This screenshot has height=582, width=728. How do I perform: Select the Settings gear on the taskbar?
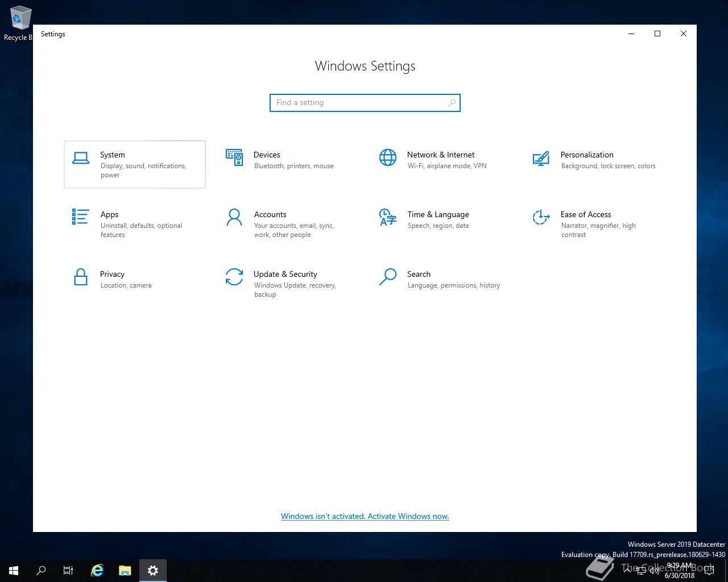click(152, 571)
